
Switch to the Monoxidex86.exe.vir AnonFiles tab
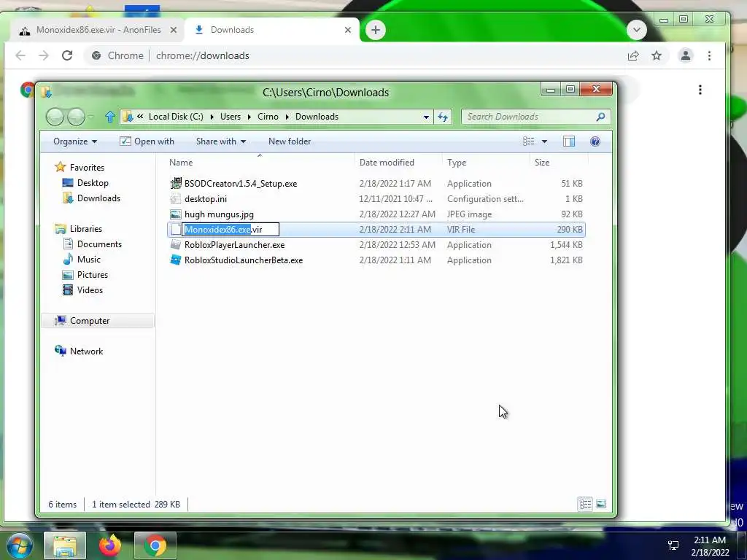(x=98, y=30)
